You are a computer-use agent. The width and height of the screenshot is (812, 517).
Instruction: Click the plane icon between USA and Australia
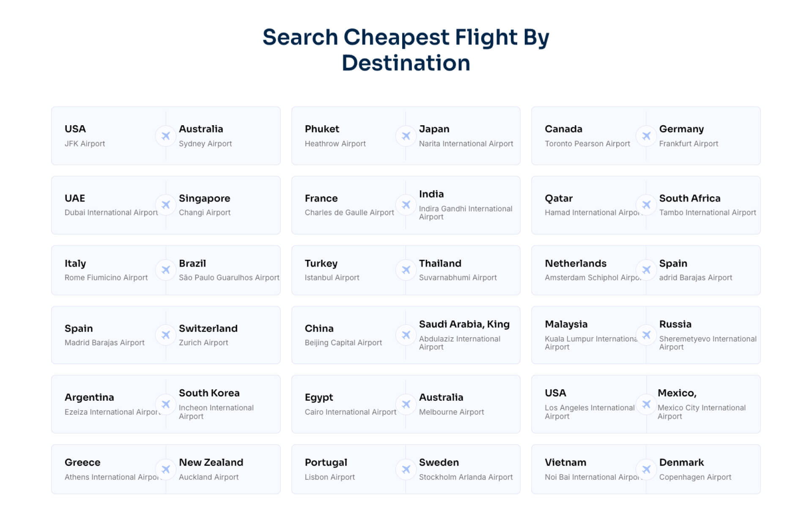[x=166, y=136]
